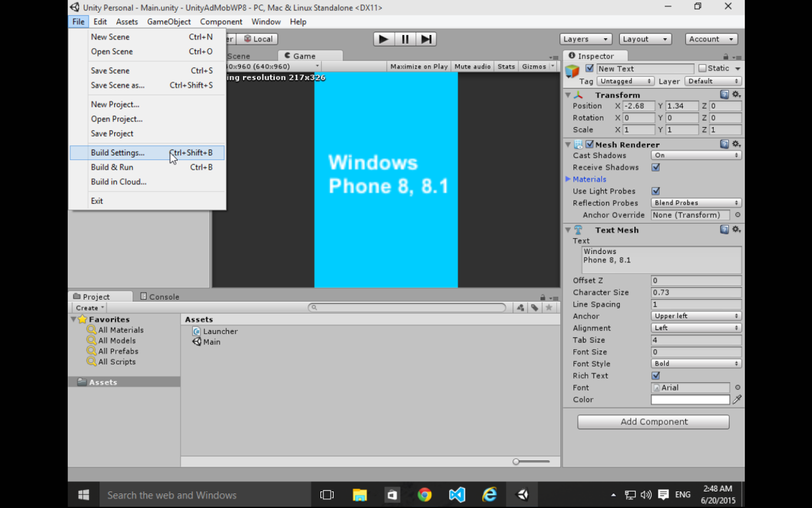Open the Layers dropdown
Image resolution: width=812 pixels, height=508 pixels.
click(x=586, y=39)
